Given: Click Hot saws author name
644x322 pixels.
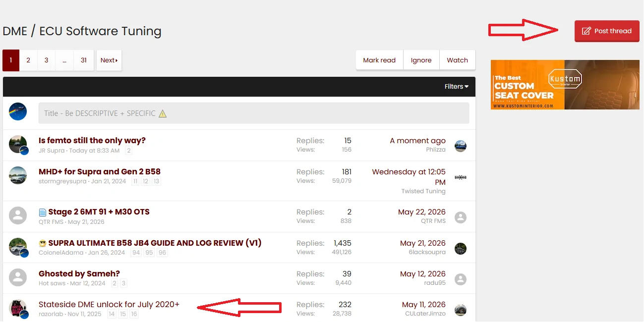Looking at the screenshot, I should tap(52, 283).
